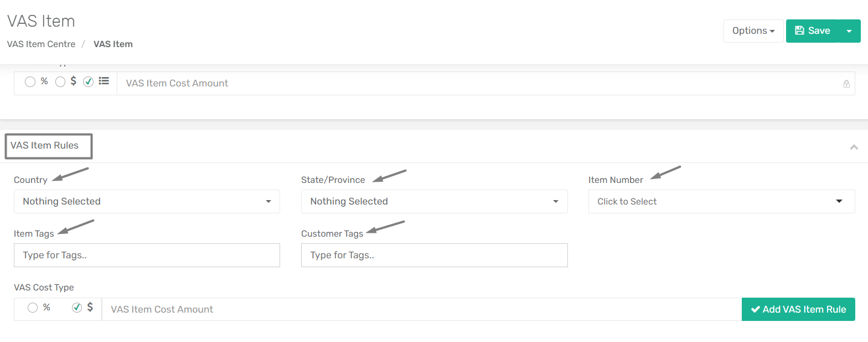Focus the Item Tags input field

[147, 255]
